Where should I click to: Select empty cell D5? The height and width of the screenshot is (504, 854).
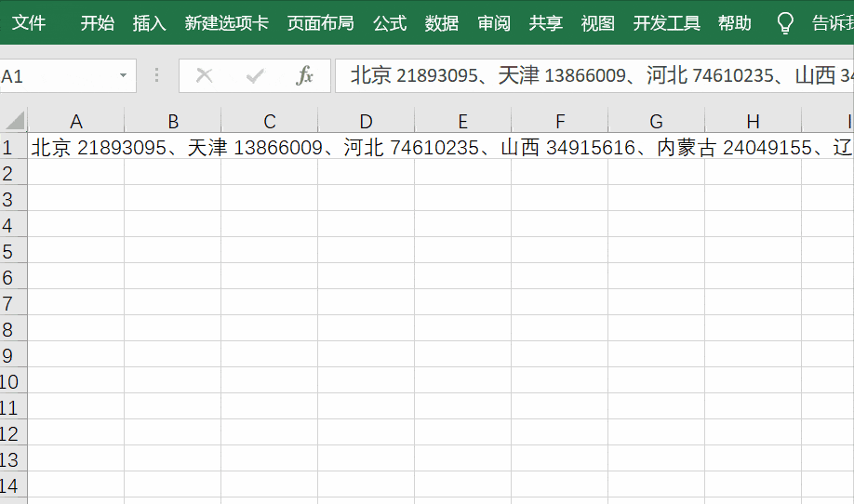click(x=366, y=251)
